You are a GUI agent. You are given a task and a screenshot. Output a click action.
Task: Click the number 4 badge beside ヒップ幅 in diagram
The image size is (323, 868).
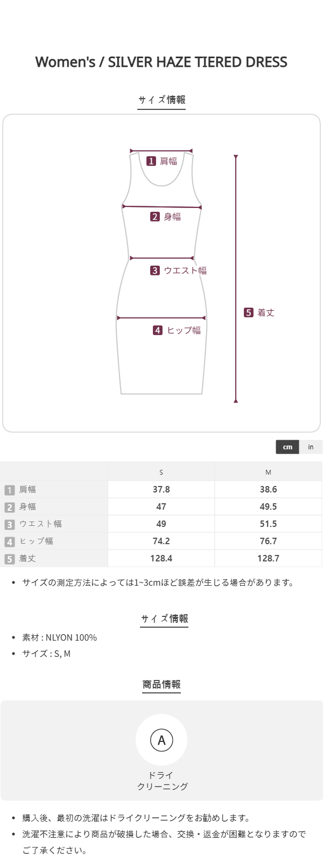158,330
